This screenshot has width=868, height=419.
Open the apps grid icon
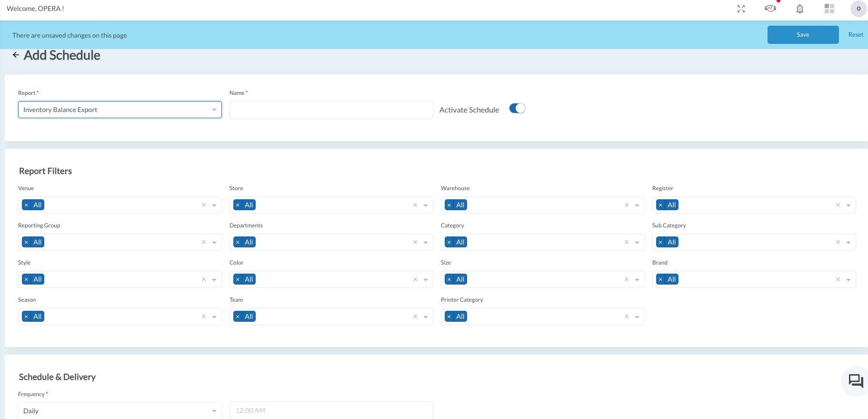pos(829,9)
